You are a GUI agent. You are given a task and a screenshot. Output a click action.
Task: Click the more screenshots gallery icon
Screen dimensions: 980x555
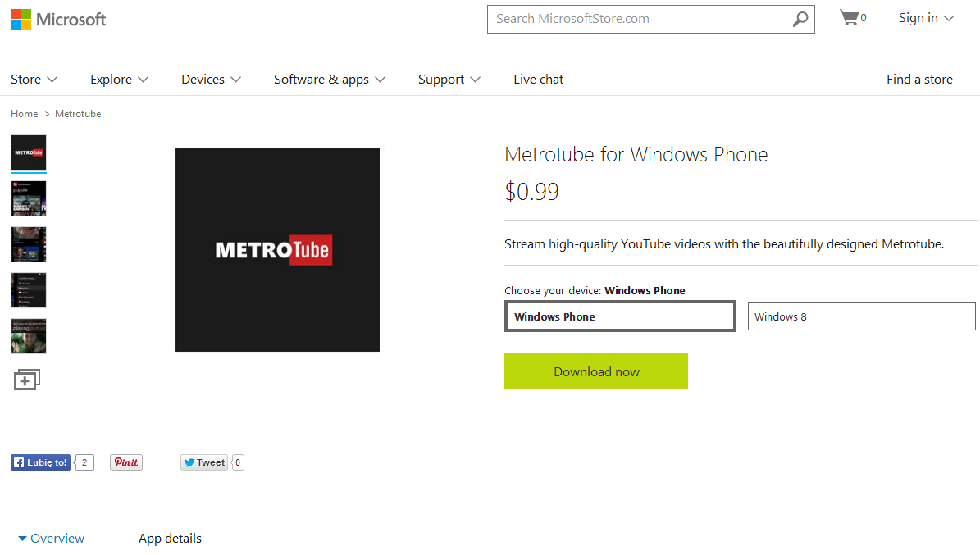pyautogui.click(x=27, y=380)
